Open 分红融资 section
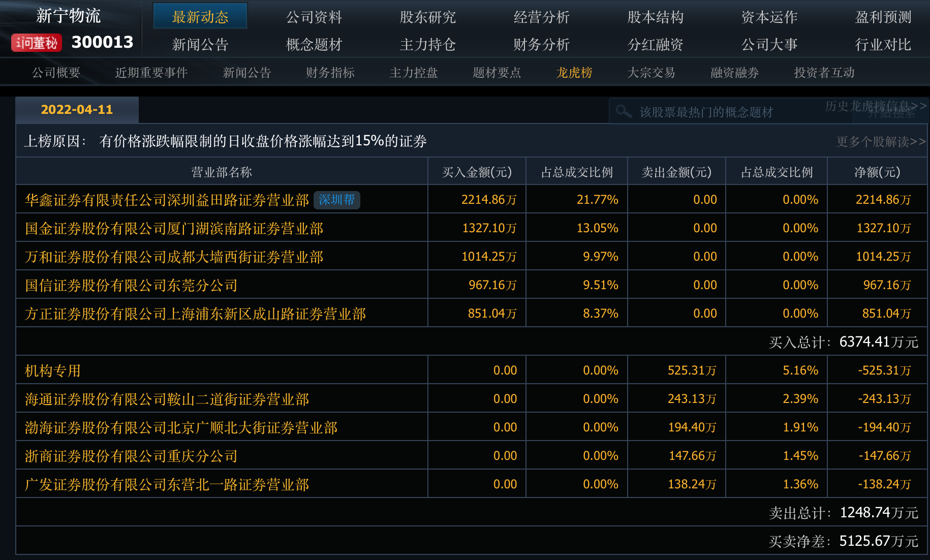The image size is (930, 560). pos(656,45)
